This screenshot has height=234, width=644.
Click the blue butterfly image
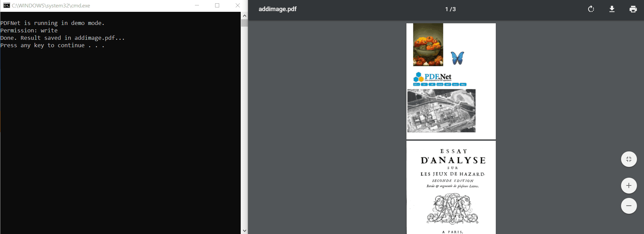tap(457, 58)
